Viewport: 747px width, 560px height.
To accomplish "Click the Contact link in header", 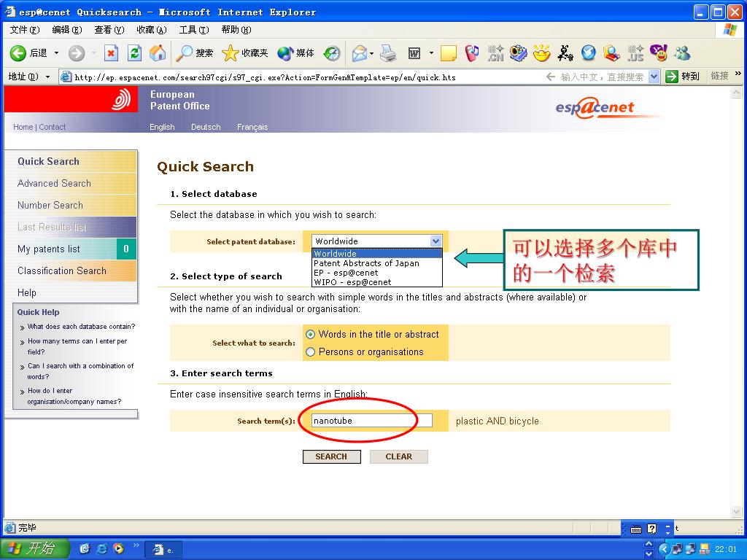I will pos(52,127).
